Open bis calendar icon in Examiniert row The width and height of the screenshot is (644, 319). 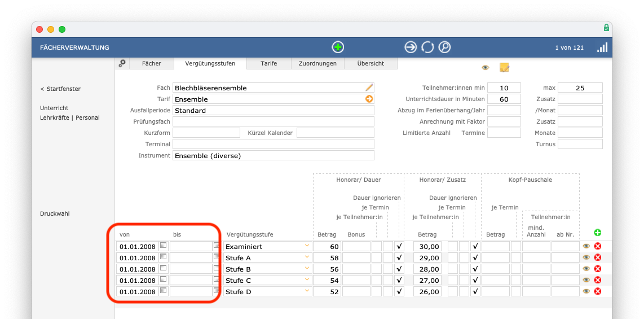click(x=217, y=246)
